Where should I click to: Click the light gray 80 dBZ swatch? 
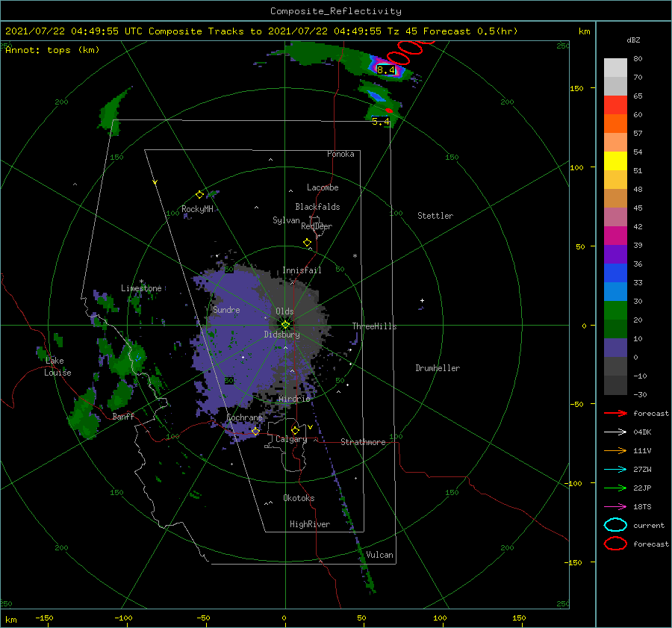(615, 67)
